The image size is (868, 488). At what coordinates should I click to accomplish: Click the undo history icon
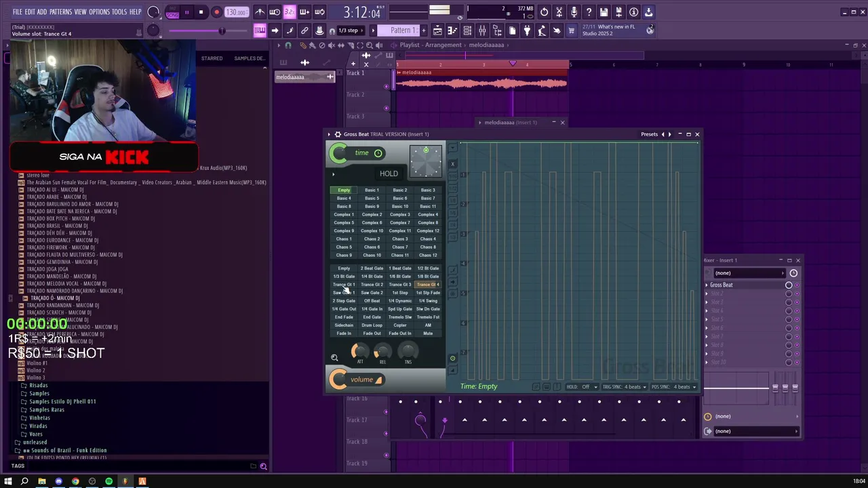(544, 12)
